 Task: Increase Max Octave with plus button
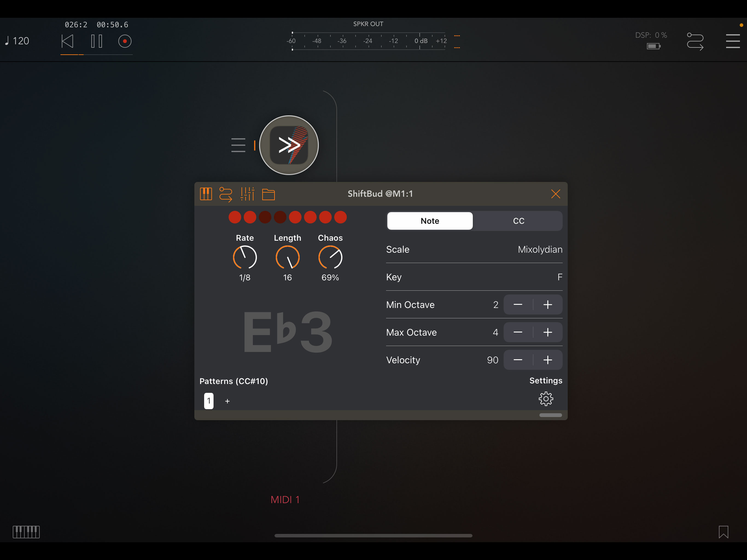(547, 332)
